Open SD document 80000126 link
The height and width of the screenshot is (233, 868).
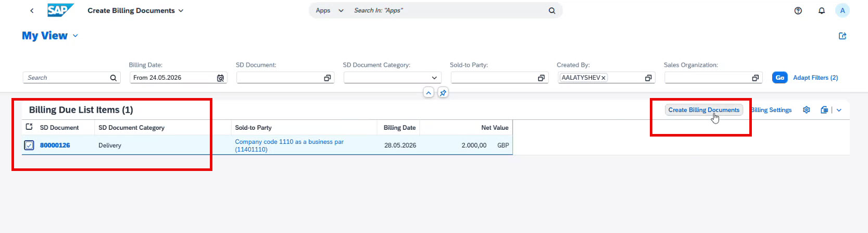pyautogui.click(x=55, y=145)
